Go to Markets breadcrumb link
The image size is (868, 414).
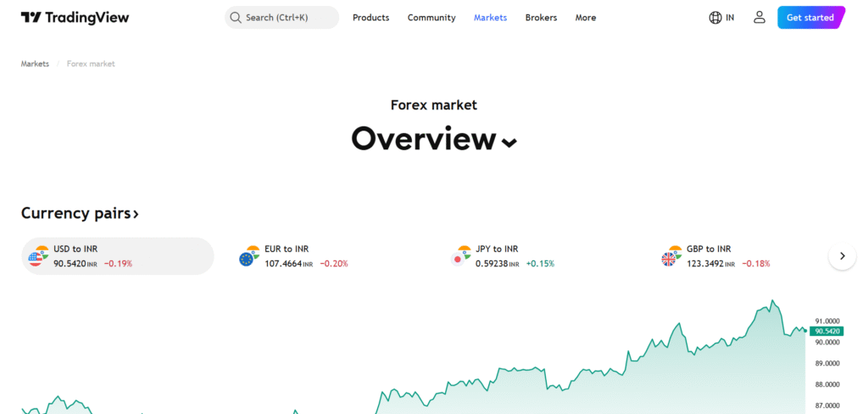point(35,64)
